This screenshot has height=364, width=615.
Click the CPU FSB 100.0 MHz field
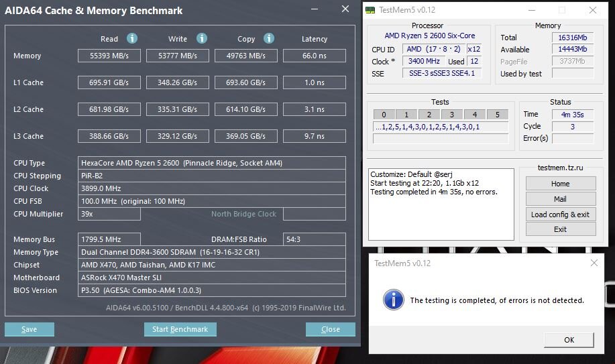point(212,201)
